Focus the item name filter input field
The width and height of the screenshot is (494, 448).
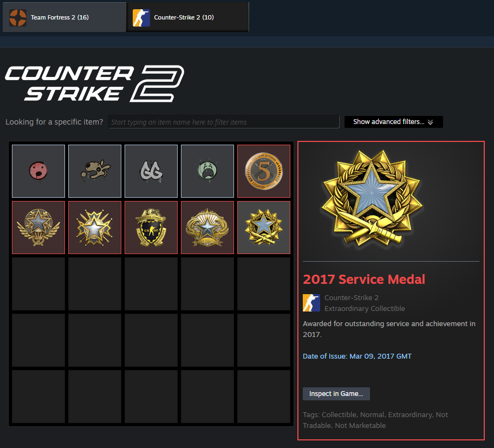(224, 122)
